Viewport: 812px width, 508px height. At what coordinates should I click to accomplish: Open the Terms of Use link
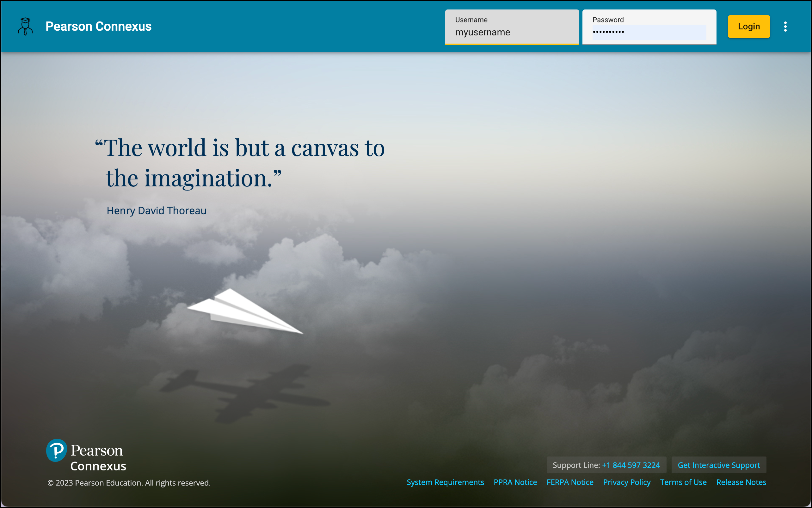(x=683, y=482)
